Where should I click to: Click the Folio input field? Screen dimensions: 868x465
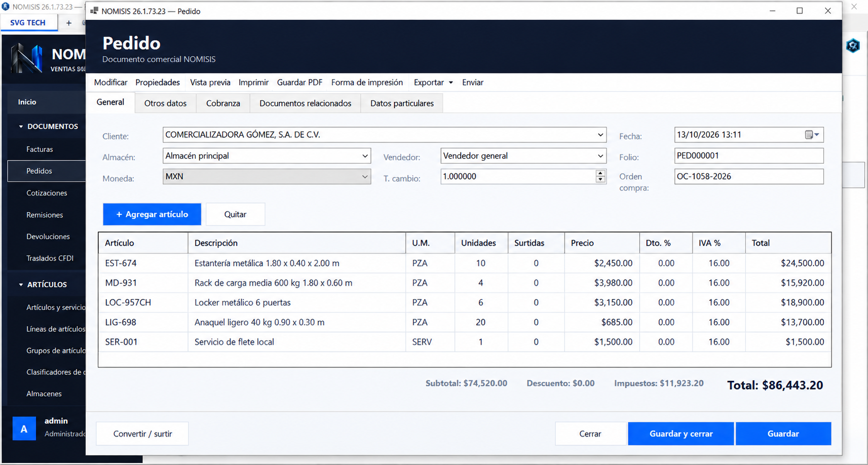pyautogui.click(x=749, y=156)
